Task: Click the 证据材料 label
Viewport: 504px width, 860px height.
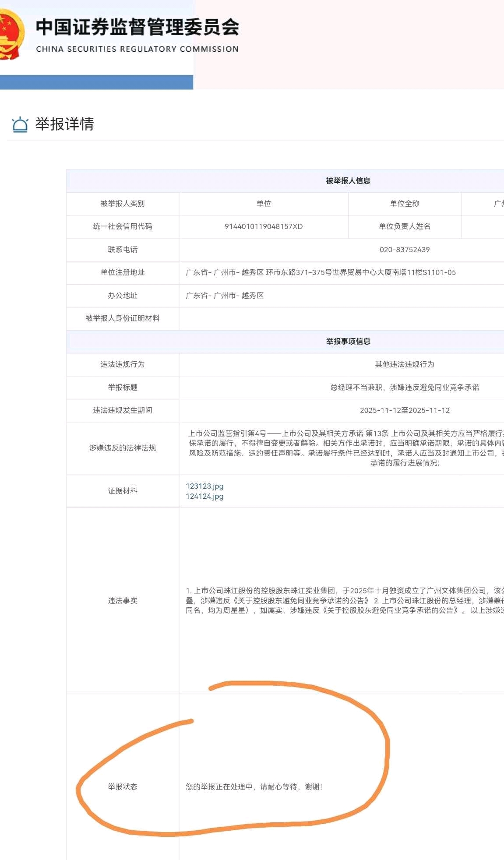Action: [123, 491]
